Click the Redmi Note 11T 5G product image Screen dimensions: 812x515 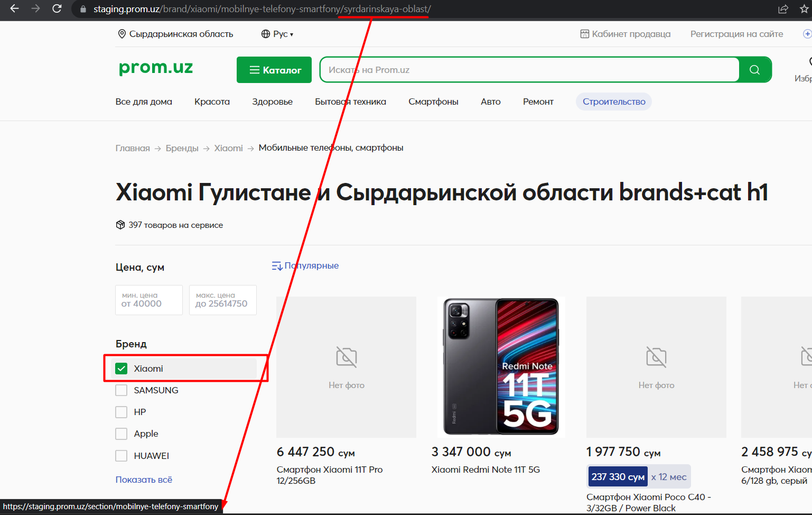[x=501, y=367]
